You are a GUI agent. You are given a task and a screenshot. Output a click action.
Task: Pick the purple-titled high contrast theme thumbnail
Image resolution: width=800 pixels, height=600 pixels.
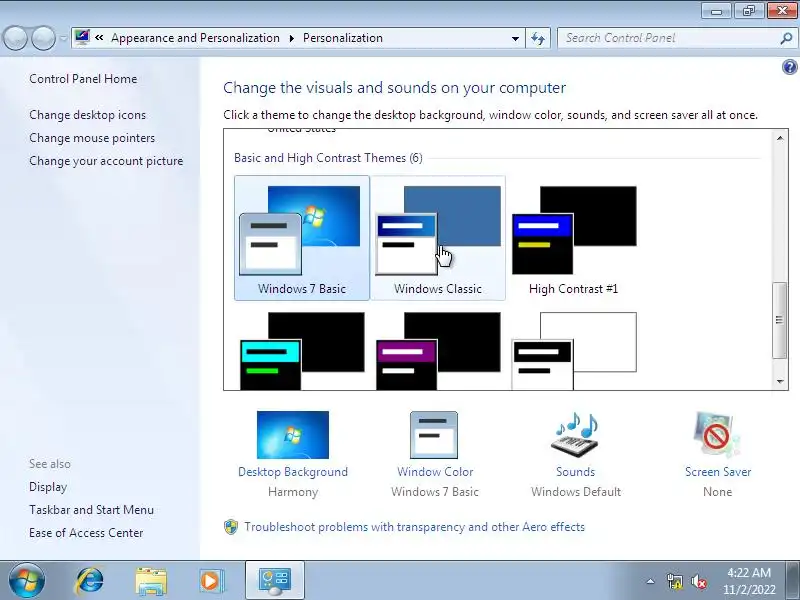click(x=438, y=351)
